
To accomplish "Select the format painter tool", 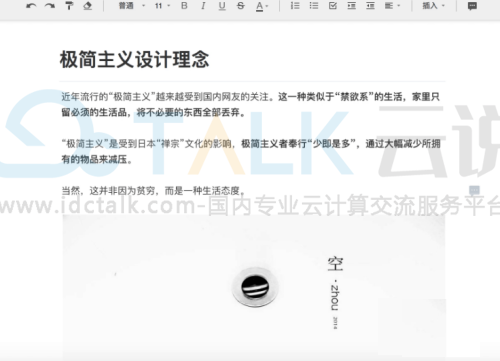I will pyautogui.click(x=69, y=6).
